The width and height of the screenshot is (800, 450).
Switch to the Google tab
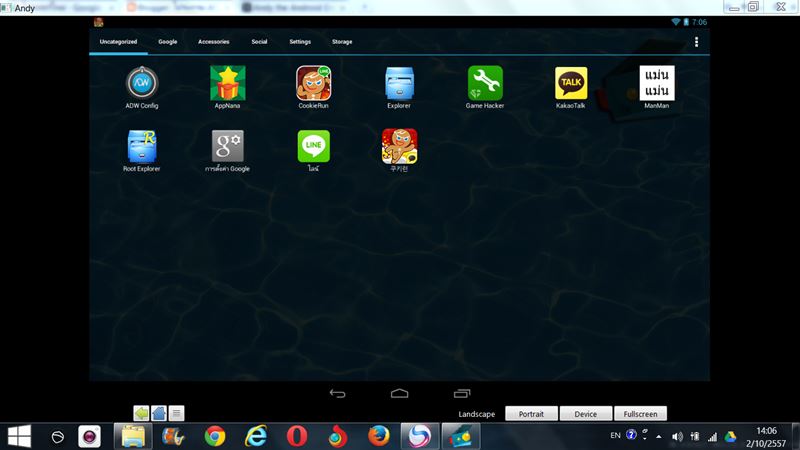coord(167,42)
